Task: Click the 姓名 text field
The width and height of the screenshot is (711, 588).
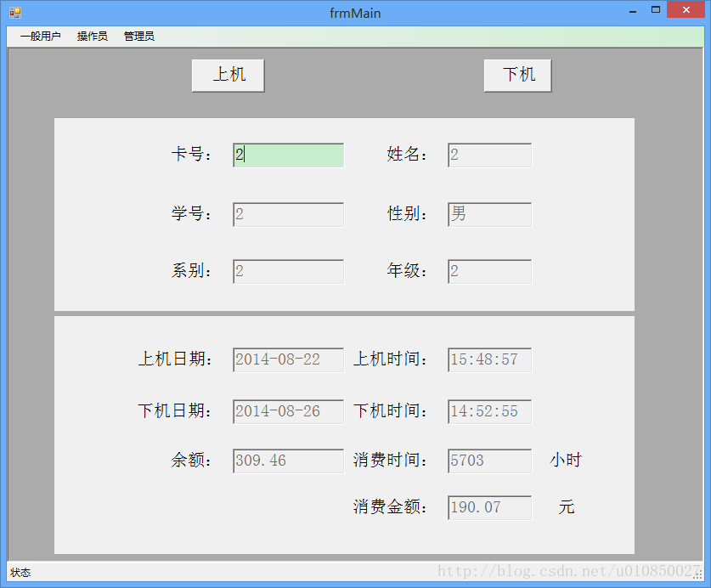Action: (490, 155)
